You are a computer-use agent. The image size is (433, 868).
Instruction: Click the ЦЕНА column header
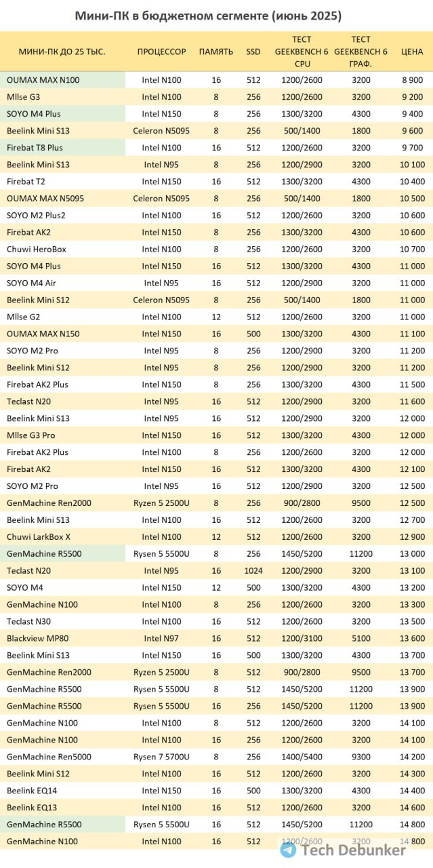pyautogui.click(x=413, y=52)
